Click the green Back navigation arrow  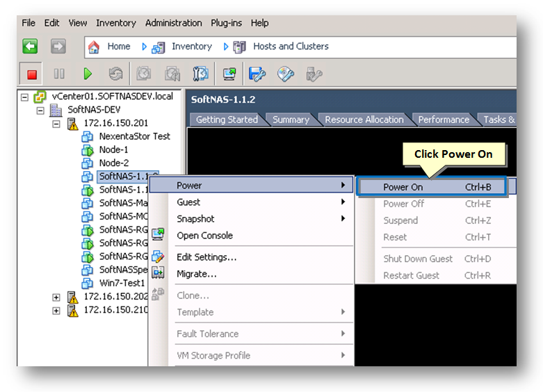[30, 46]
